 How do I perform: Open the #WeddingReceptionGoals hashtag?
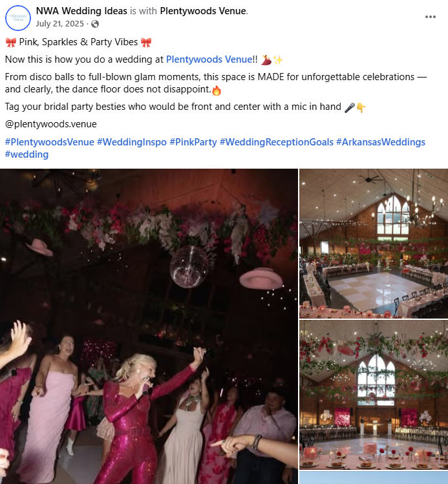tap(277, 142)
